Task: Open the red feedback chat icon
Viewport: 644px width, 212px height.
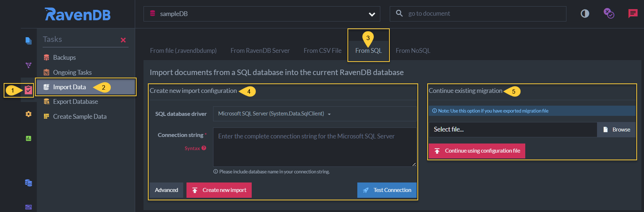Action: pyautogui.click(x=633, y=13)
